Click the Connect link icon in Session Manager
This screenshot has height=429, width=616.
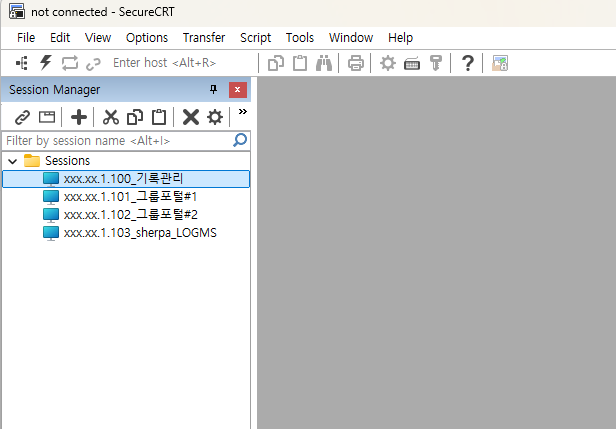[22, 117]
